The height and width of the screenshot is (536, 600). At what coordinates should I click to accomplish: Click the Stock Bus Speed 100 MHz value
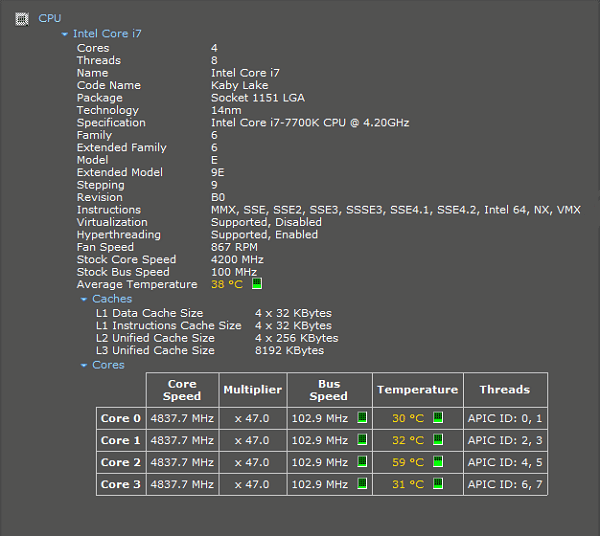234,272
